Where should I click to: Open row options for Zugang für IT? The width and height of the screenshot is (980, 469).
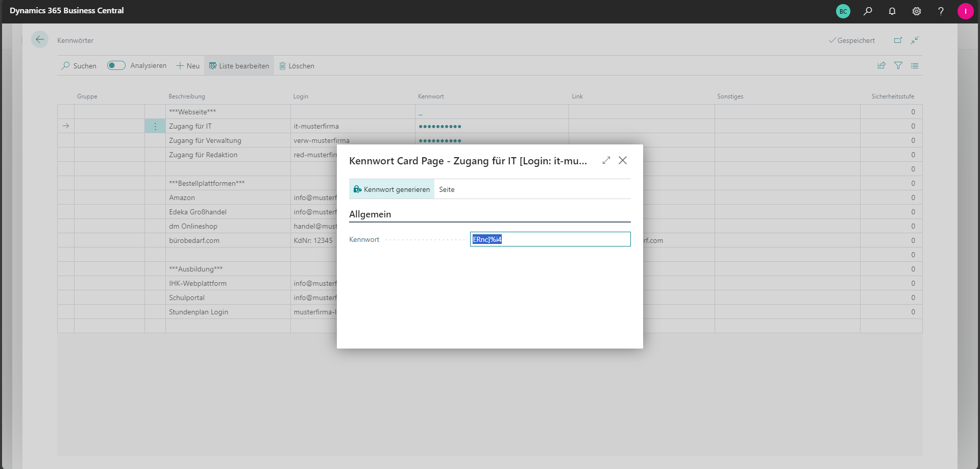pos(155,126)
